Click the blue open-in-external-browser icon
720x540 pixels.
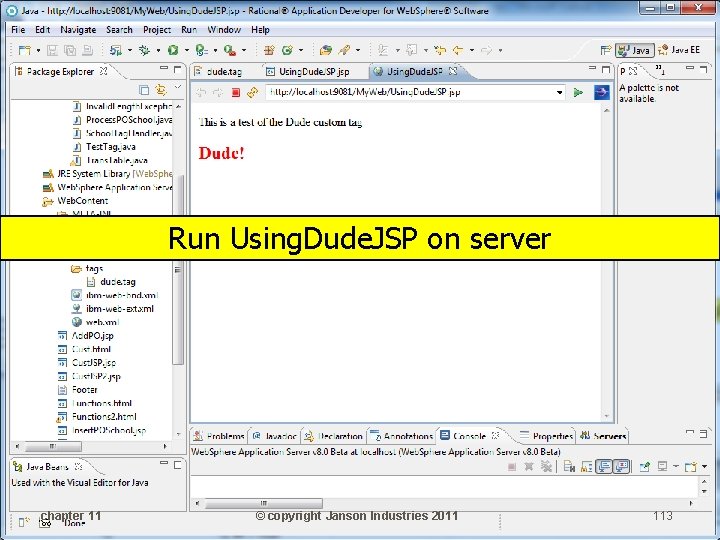602,92
